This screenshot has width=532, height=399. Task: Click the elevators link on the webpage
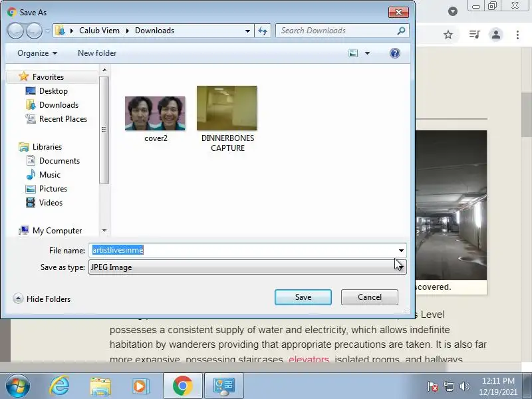309,359
